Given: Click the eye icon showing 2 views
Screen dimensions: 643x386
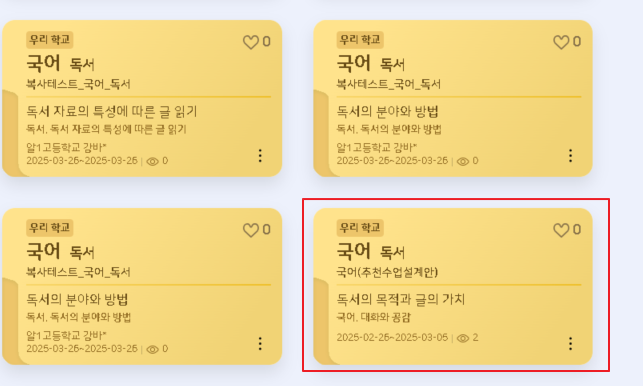Looking at the screenshot, I should pos(463,338).
